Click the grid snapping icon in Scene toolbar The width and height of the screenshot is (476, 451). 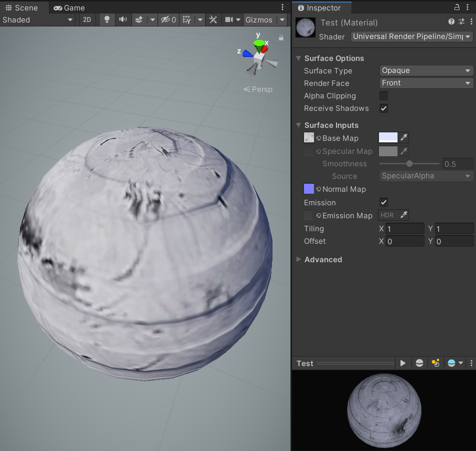tap(186, 20)
